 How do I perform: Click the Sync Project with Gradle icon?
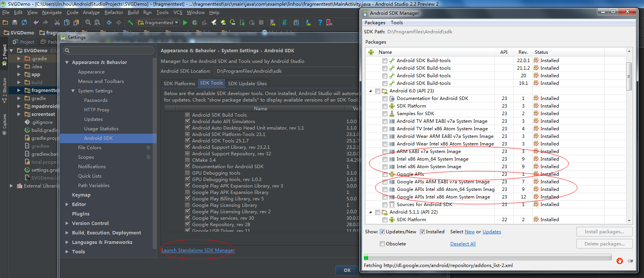coord(284,22)
